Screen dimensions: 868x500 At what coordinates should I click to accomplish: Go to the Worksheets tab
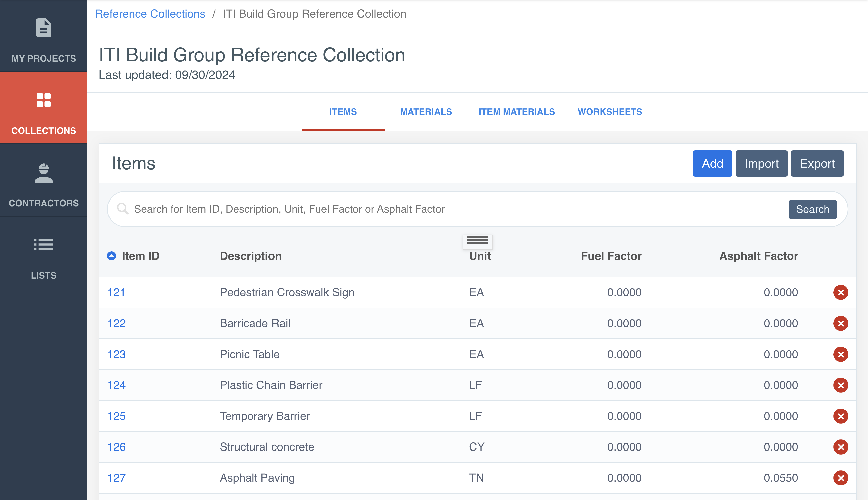610,112
